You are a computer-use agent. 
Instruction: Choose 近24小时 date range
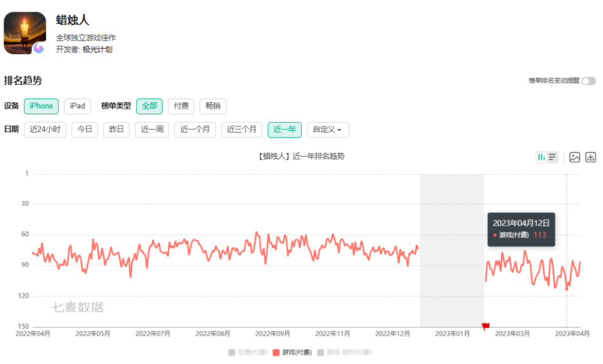(45, 130)
